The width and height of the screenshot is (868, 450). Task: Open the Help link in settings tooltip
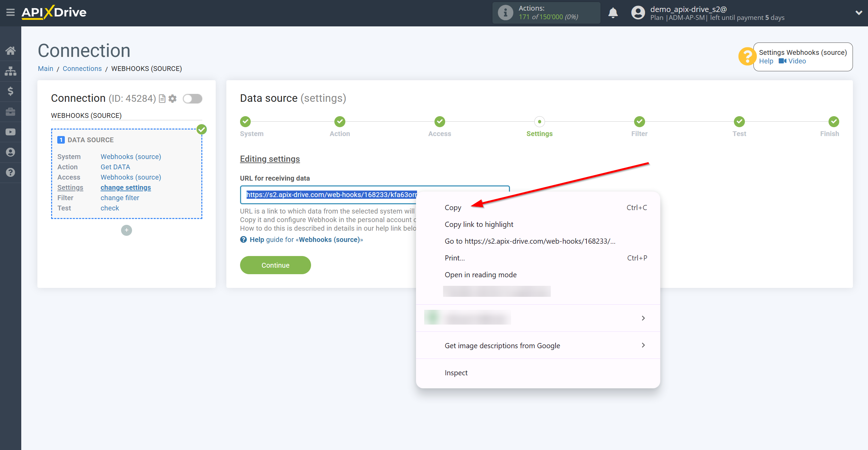(766, 61)
